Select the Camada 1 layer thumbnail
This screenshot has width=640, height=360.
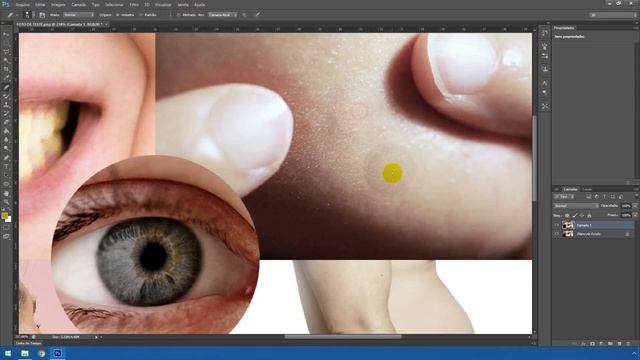pyautogui.click(x=568, y=225)
